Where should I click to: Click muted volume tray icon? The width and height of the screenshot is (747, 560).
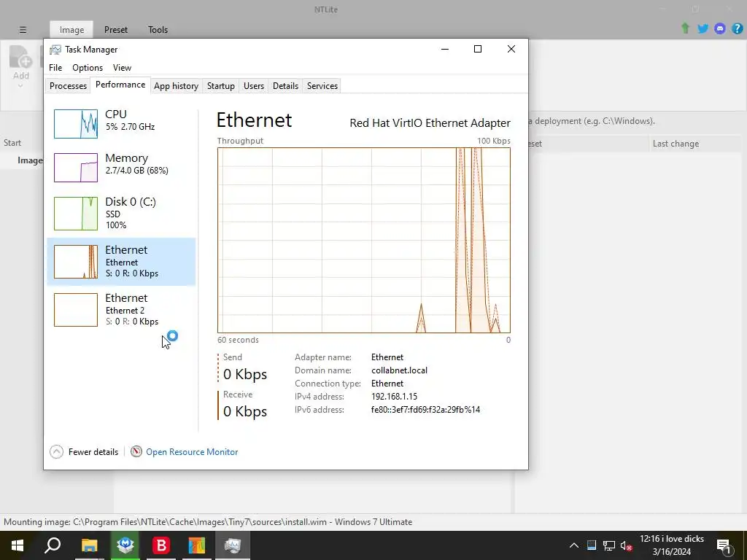(x=626, y=545)
